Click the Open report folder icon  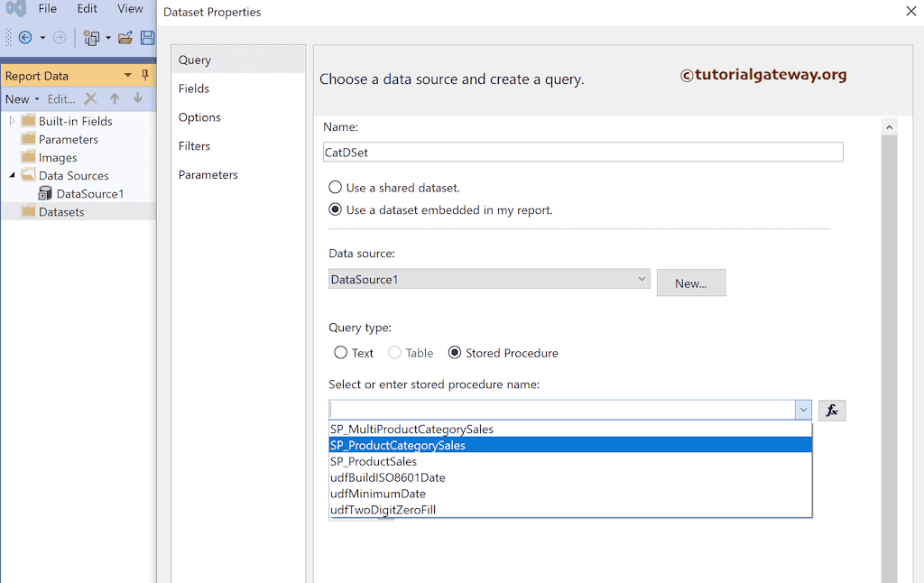click(x=125, y=37)
